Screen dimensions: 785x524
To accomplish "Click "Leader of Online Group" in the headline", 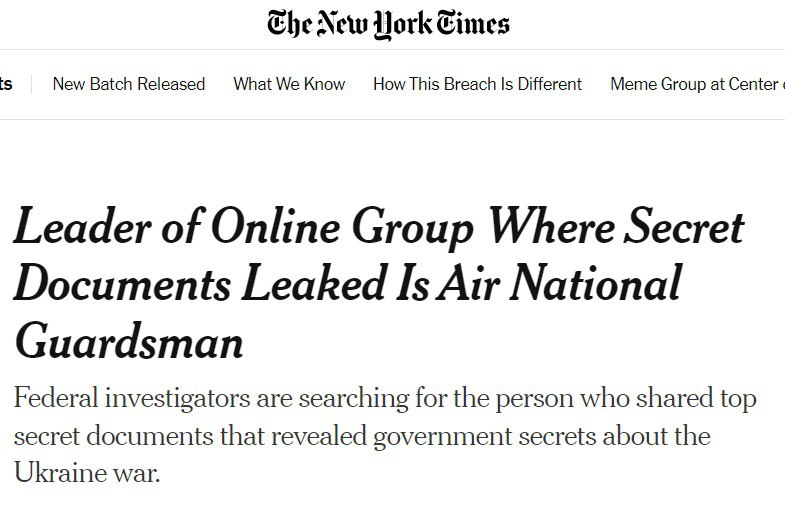I will [x=243, y=230].
